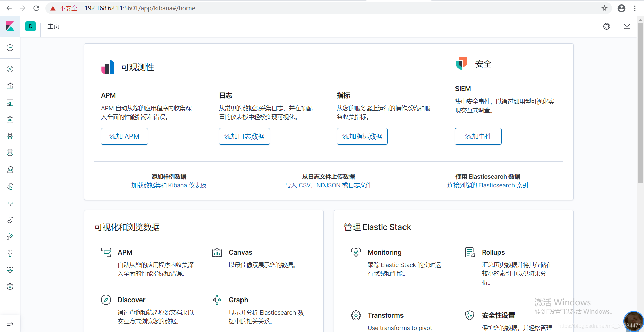
Task: Open Uptime icon in sidebar
Action: coord(10,220)
